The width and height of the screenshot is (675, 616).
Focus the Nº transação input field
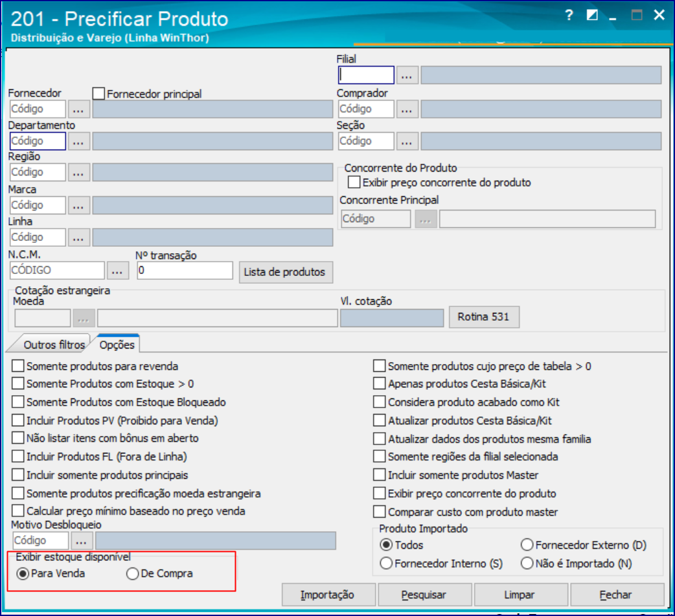pos(185,271)
